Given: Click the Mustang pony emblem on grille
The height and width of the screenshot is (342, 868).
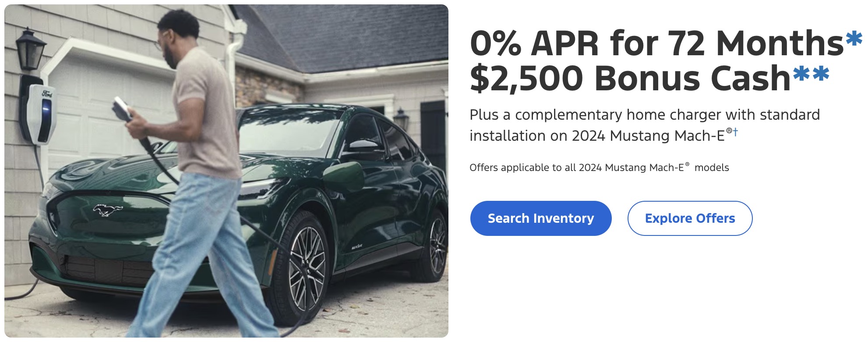Looking at the screenshot, I should pos(107,210).
